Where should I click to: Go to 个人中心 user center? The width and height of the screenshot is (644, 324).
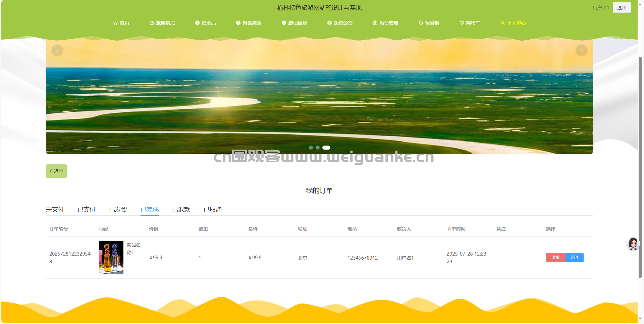(x=513, y=23)
